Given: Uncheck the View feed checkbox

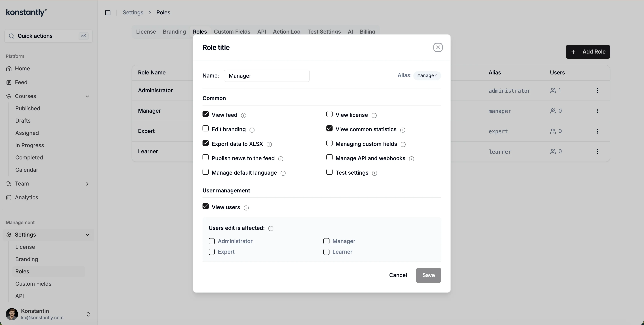Looking at the screenshot, I should point(206,114).
